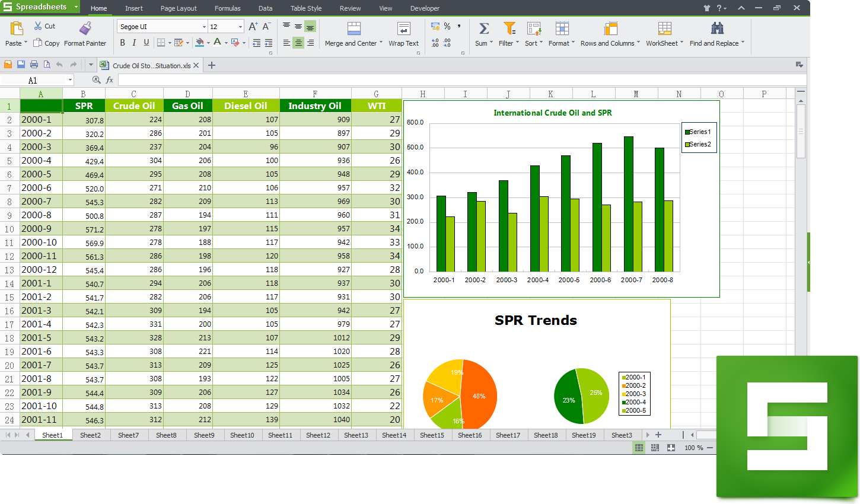Expand the Paste options arrow
The height and width of the screenshot is (504, 860).
pyautogui.click(x=26, y=43)
